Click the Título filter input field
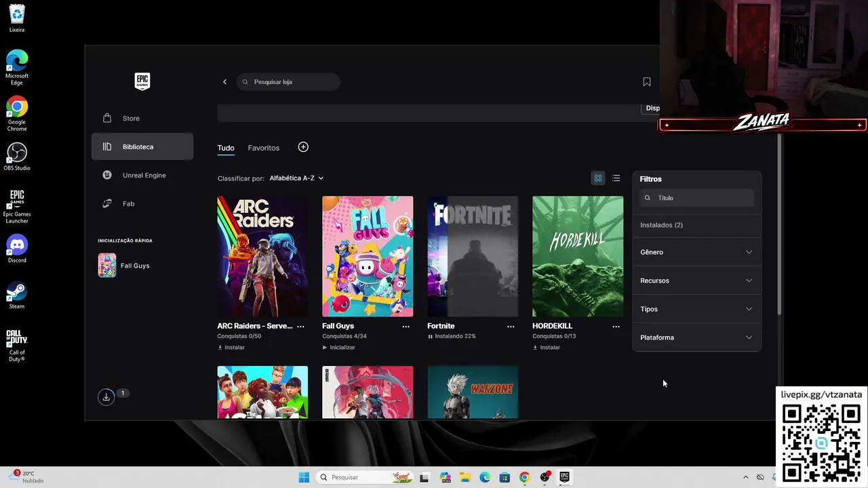 (x=697, y=198)
